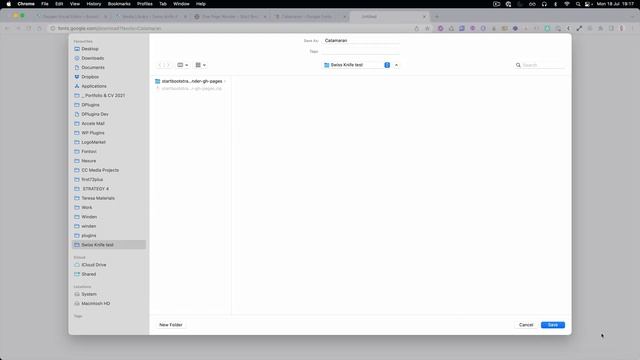This screenshot has width=640, height=360.
Task: Cancel the save dialog
Action: tap(526, 325)
